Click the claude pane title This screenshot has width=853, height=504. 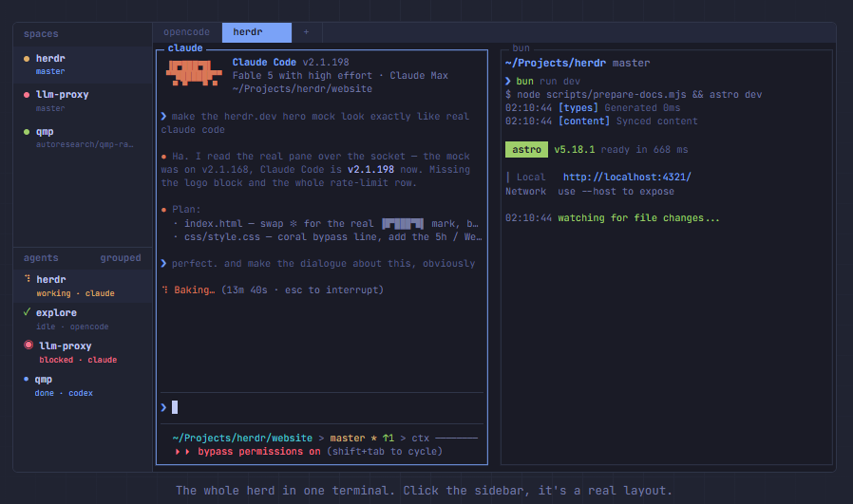point(185,47)
